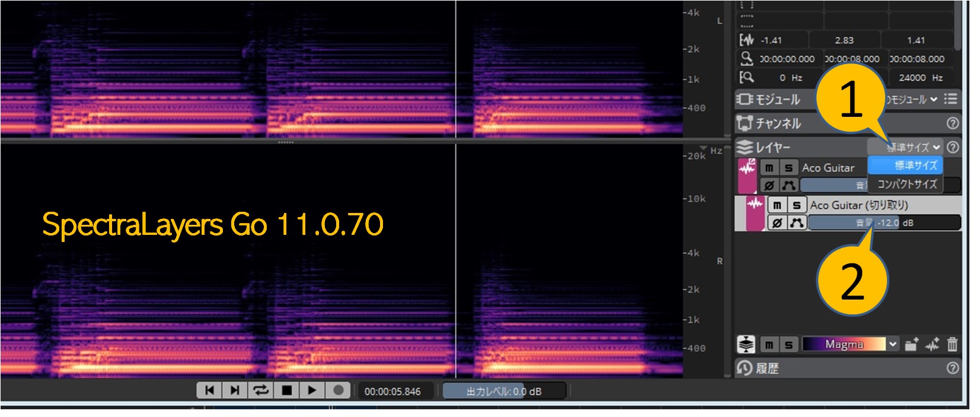Click the record button in the transport
Image resolution: width=980 pixels, height=417 pixels.
[x=338, y=390]
